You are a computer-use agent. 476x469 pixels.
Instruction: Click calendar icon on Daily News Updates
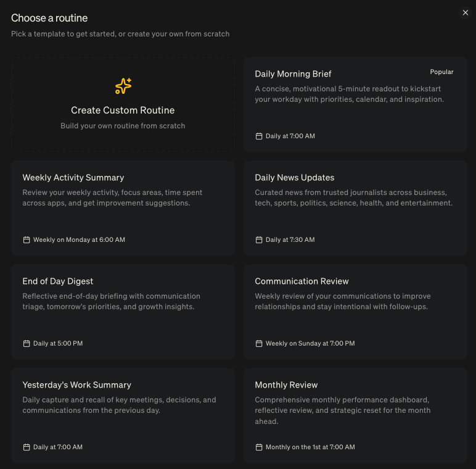(x=259, y=239)
